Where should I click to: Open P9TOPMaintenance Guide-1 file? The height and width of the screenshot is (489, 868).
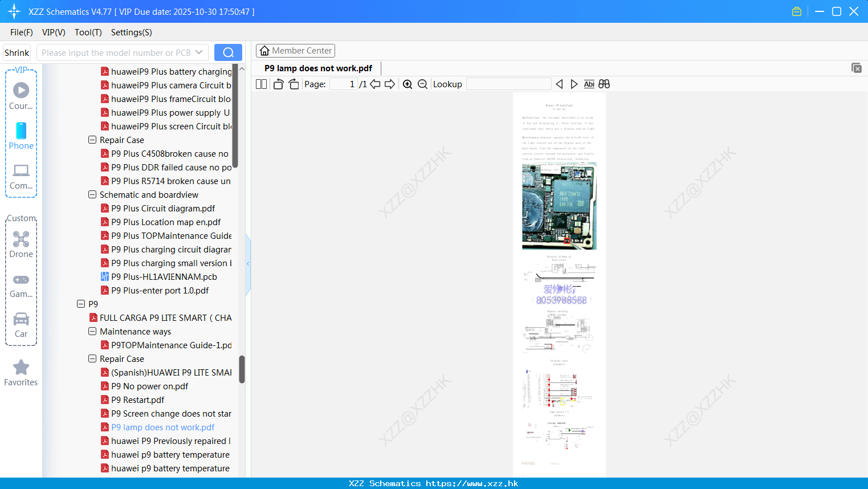pos(172,345)
